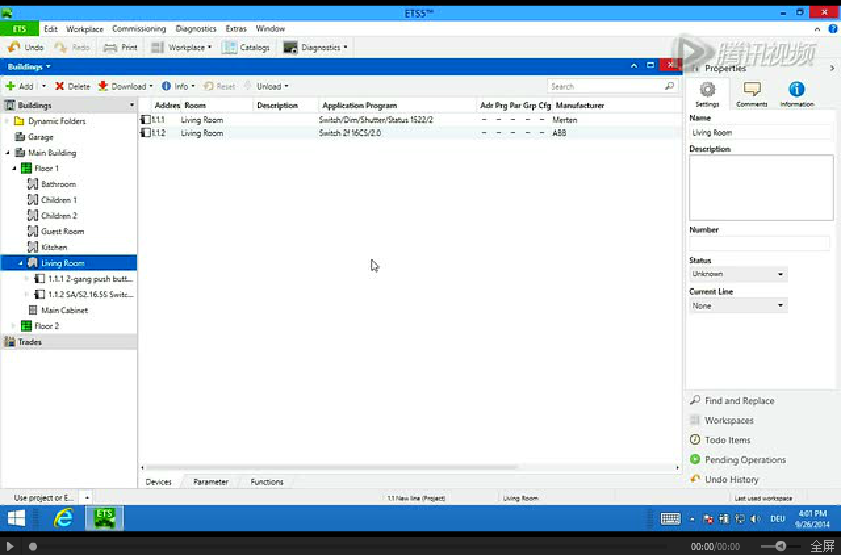Select the Kitchen room in tree
This screenshot has height=555, width=841.
click(54, 247)
